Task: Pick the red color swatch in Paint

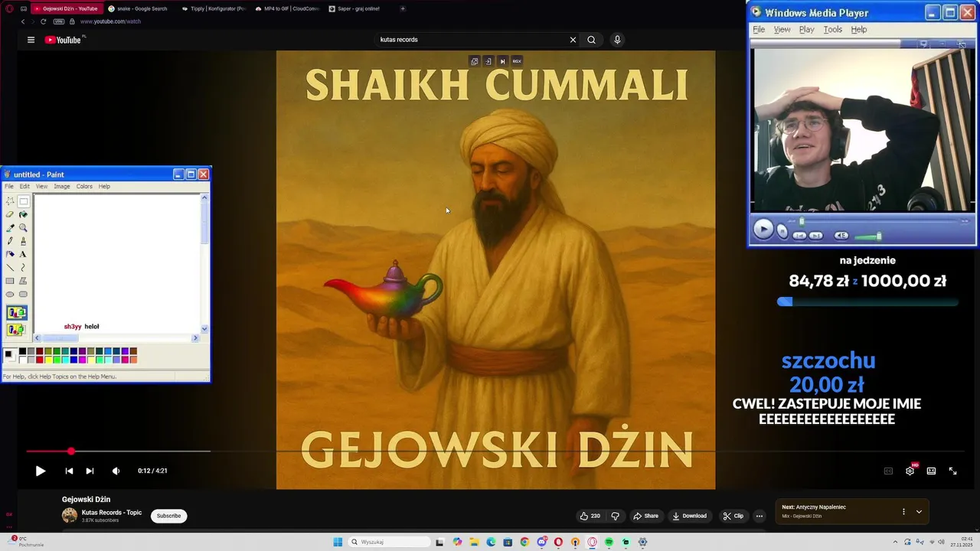Action: (40, 360)
